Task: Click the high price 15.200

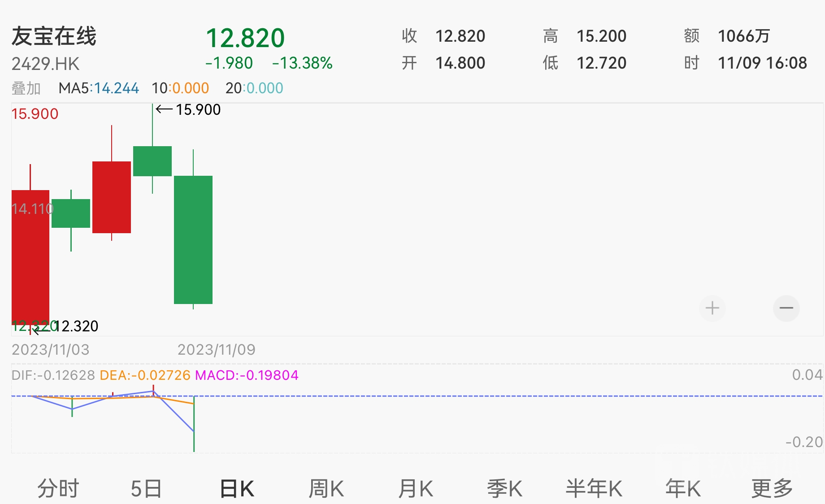Action: point(602,36)
